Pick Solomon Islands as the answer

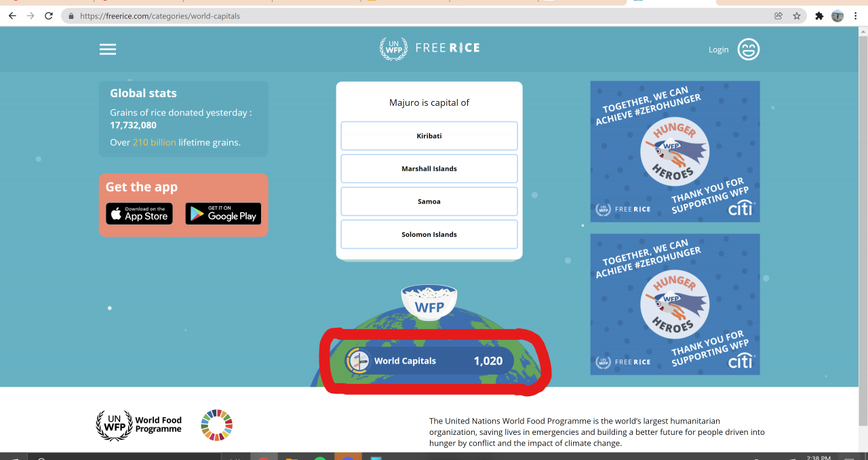click(429, 234)
